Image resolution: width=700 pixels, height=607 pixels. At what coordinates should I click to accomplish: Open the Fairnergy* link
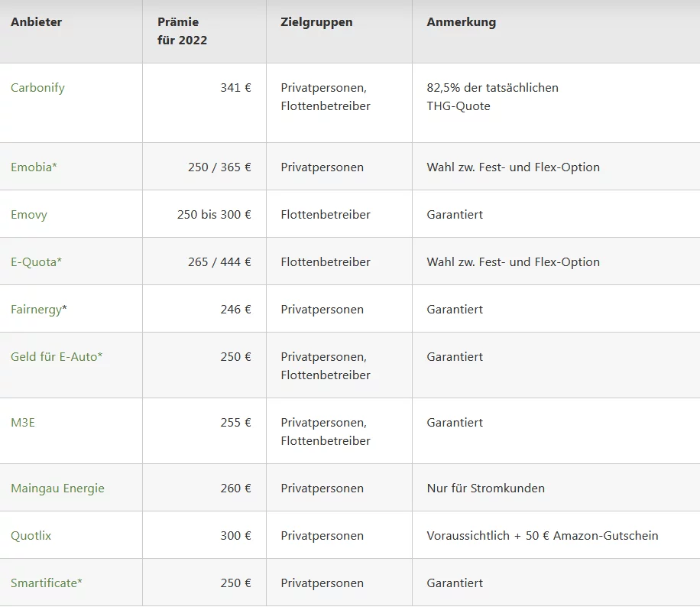coord(39,310)
